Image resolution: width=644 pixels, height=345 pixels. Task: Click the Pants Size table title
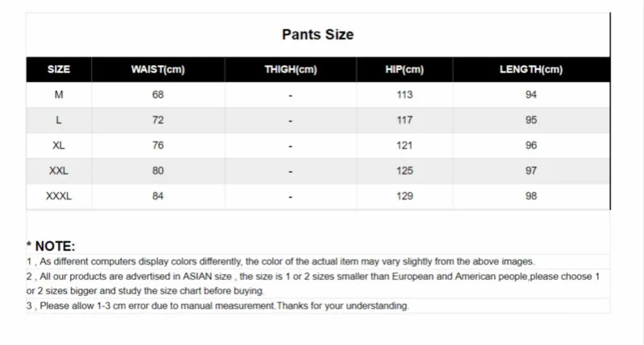317,35
